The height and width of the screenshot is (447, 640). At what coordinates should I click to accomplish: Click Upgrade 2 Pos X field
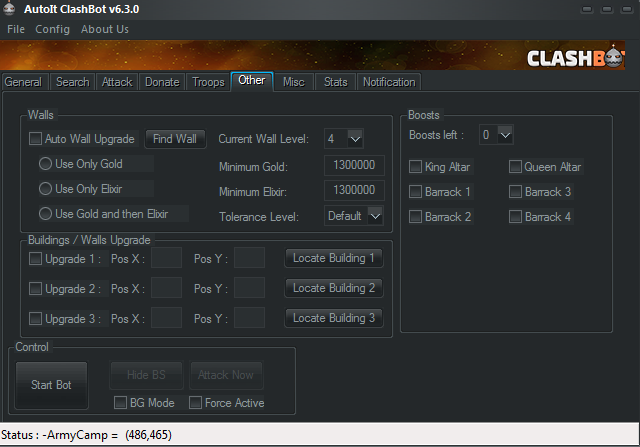(167, 288)
